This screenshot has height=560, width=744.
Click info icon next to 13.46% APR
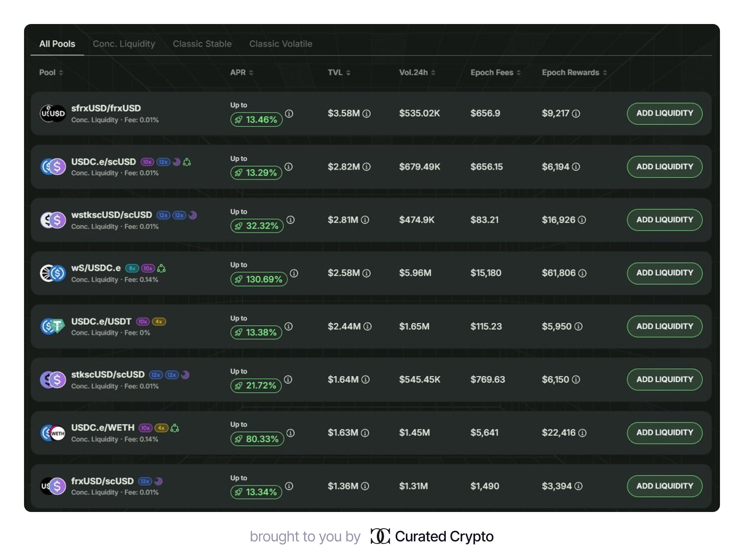pyautogui.click(x=289, y=114)
